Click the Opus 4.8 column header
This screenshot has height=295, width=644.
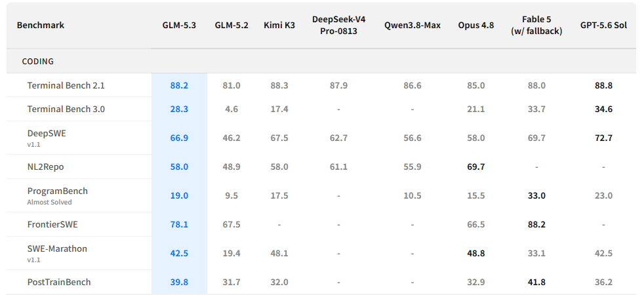pos(476,25)
